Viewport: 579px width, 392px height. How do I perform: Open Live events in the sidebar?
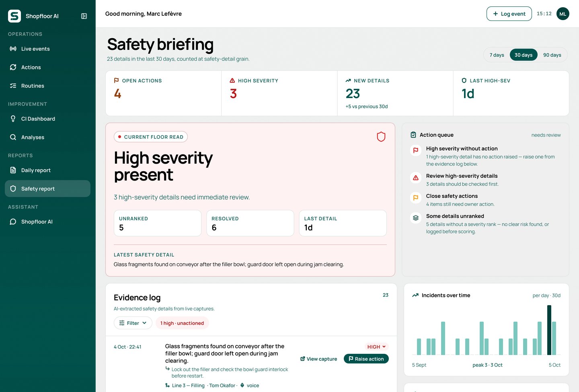(x=47, y=49)
